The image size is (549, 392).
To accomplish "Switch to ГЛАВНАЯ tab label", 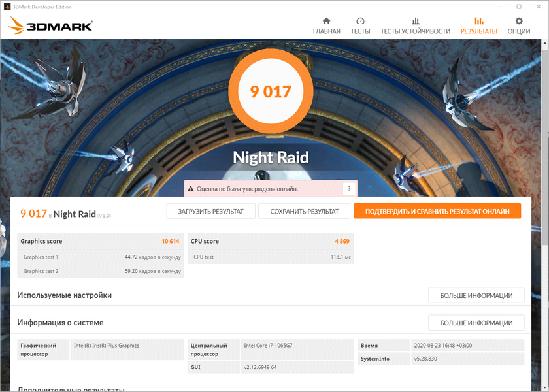I will [x=326, y=31].
